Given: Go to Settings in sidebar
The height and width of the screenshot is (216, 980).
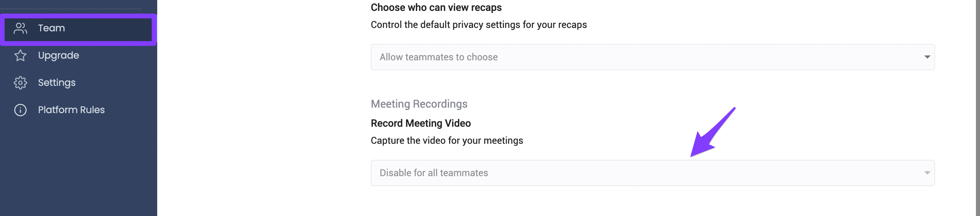Looking at the screenshot, I should click(78, 83).
